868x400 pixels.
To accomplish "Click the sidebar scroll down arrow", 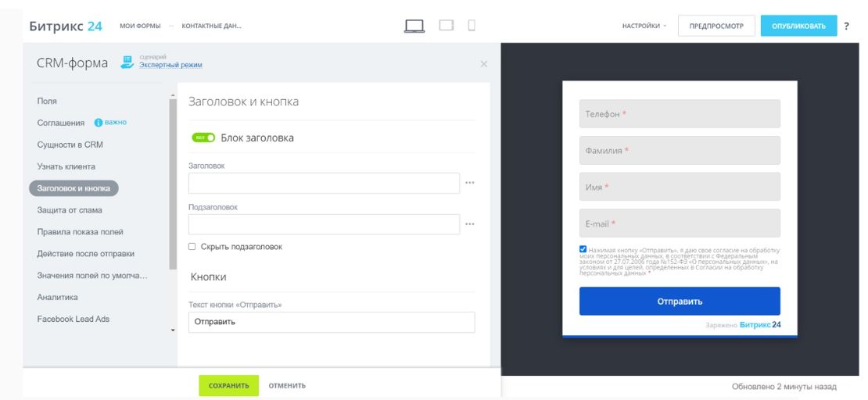I will tap(173, 330).
